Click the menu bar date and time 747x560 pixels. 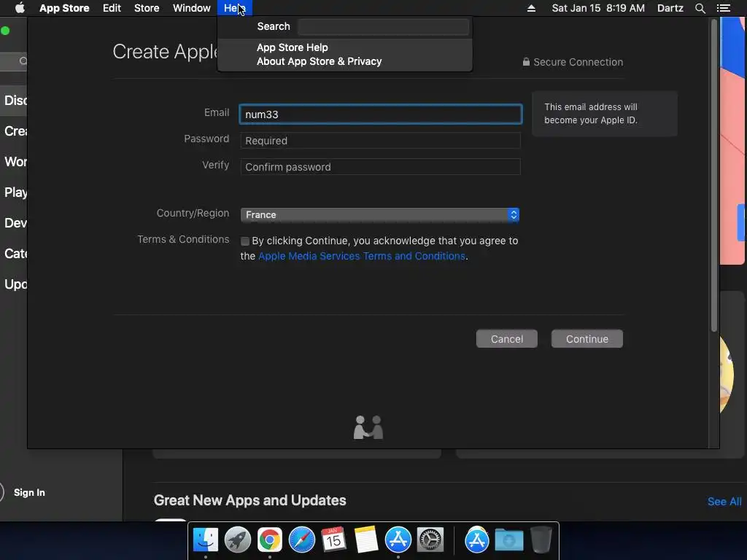click(x=598, y=8)
